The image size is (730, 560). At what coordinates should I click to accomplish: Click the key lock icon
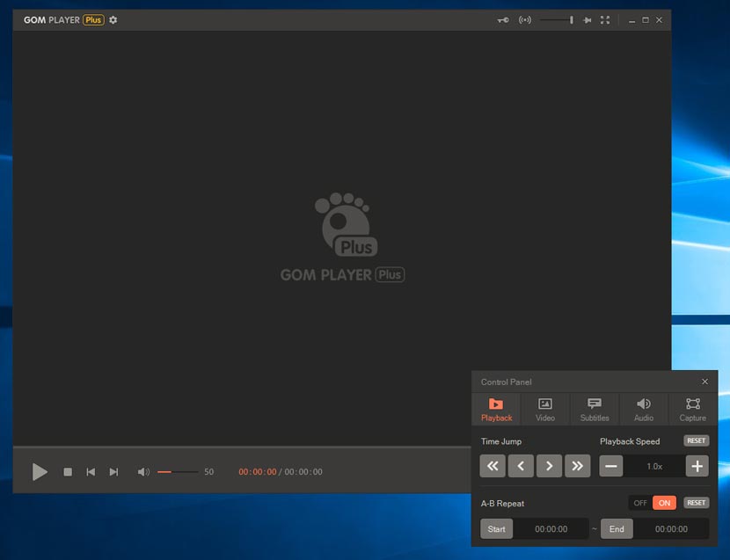(501, 19)
